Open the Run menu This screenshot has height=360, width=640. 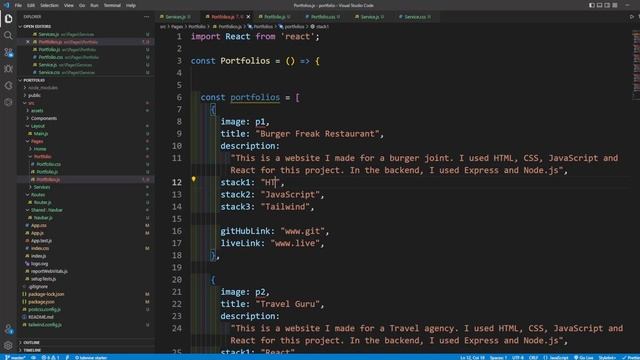tap(94, 5)
